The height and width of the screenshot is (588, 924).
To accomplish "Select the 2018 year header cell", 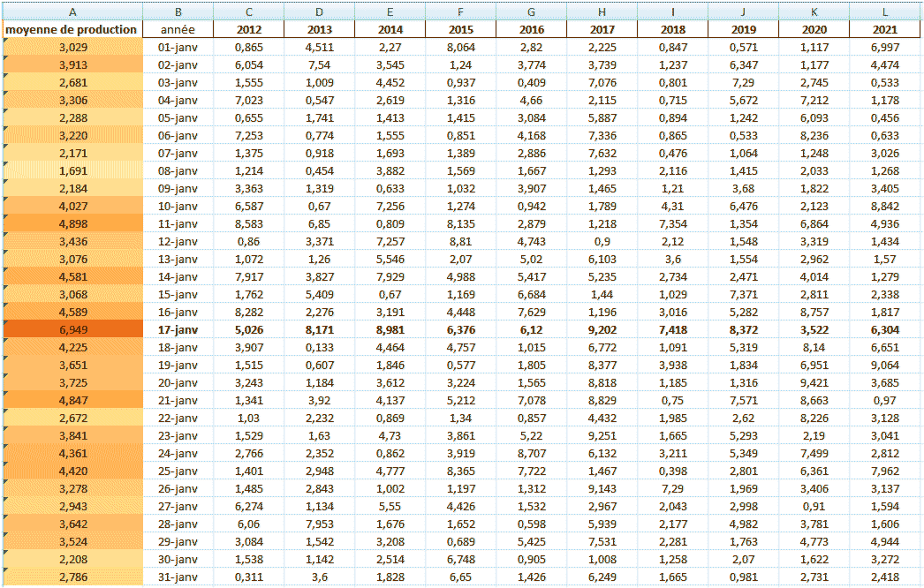I will (x=673, y=29).
